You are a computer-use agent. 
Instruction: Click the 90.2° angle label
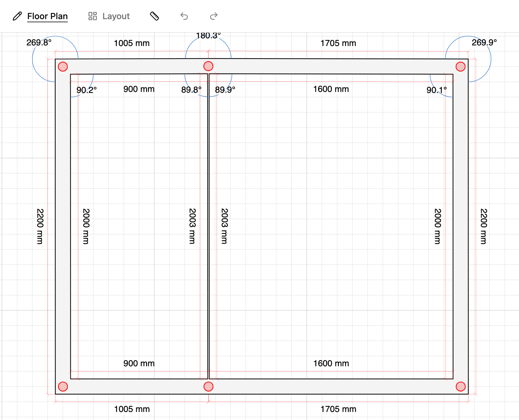(x=86, y=90)
